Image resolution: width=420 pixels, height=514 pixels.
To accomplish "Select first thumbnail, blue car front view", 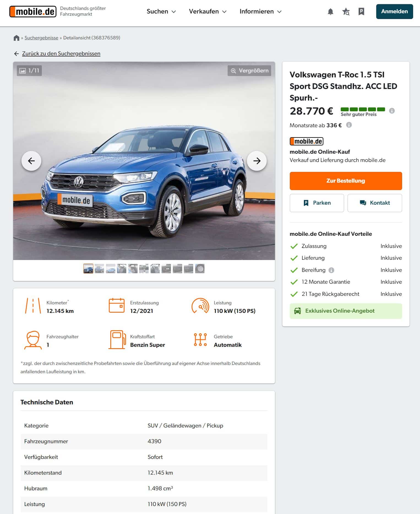I will point(88,269).
